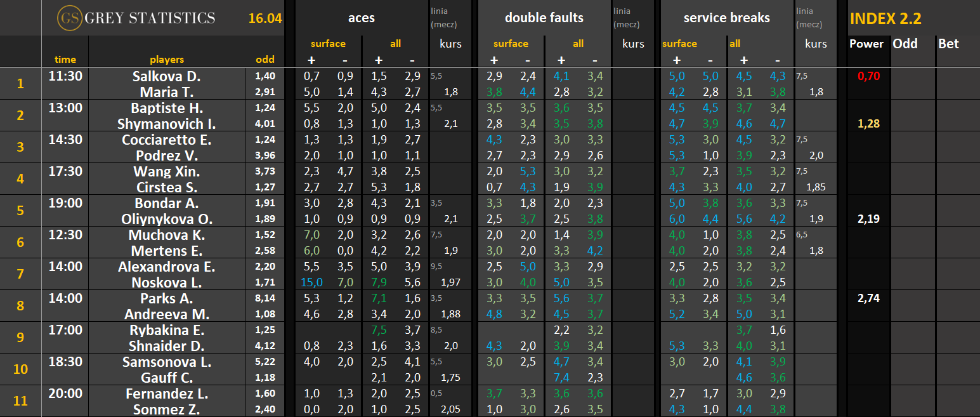Viewport: 980px width, 417px height.
Task: Click the players column header
Action: [x=166, y=60]
